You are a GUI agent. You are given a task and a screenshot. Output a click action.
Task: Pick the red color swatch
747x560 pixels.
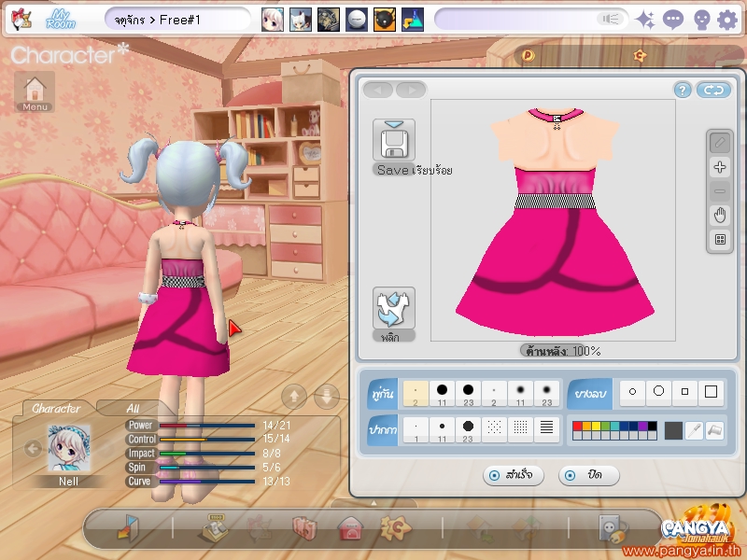pos(577,426)
